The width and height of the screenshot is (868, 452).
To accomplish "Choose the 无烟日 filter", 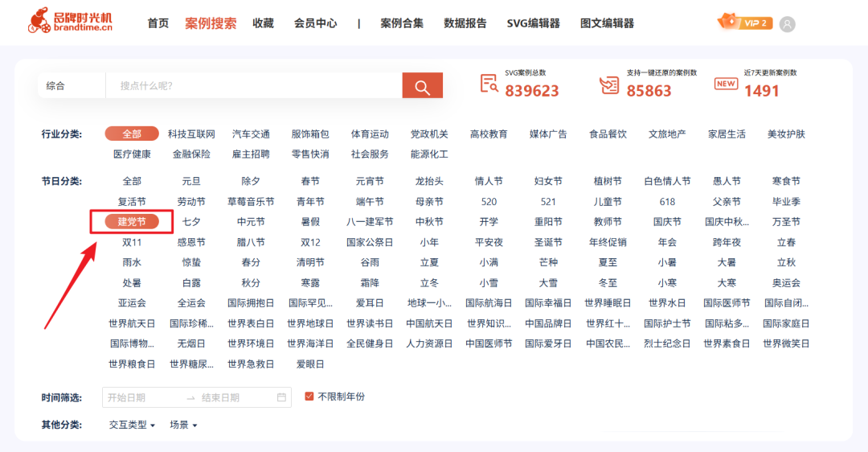I will [x=191, y=343].
